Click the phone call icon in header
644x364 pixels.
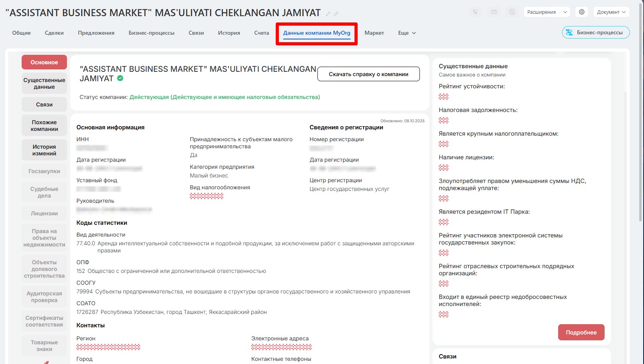point(475,12)
